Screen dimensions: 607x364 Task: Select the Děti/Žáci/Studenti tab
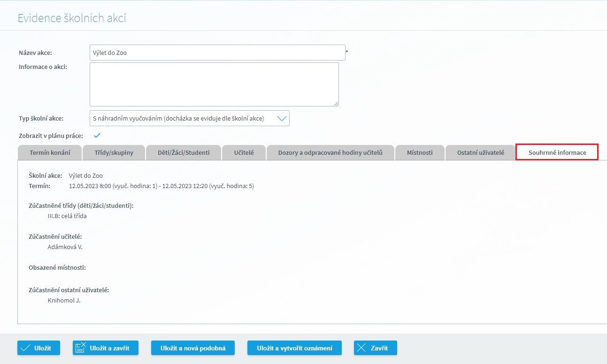184,152
